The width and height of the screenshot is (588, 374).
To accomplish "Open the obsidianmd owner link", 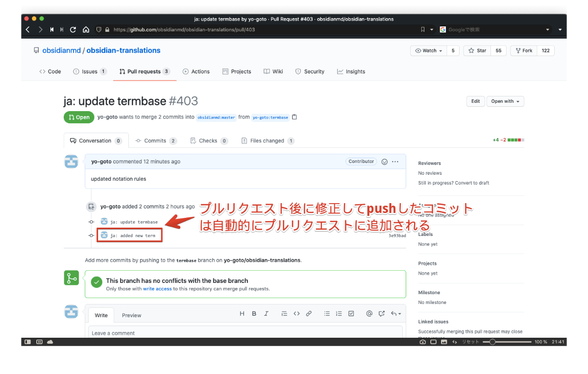I will tap(61, 50).
